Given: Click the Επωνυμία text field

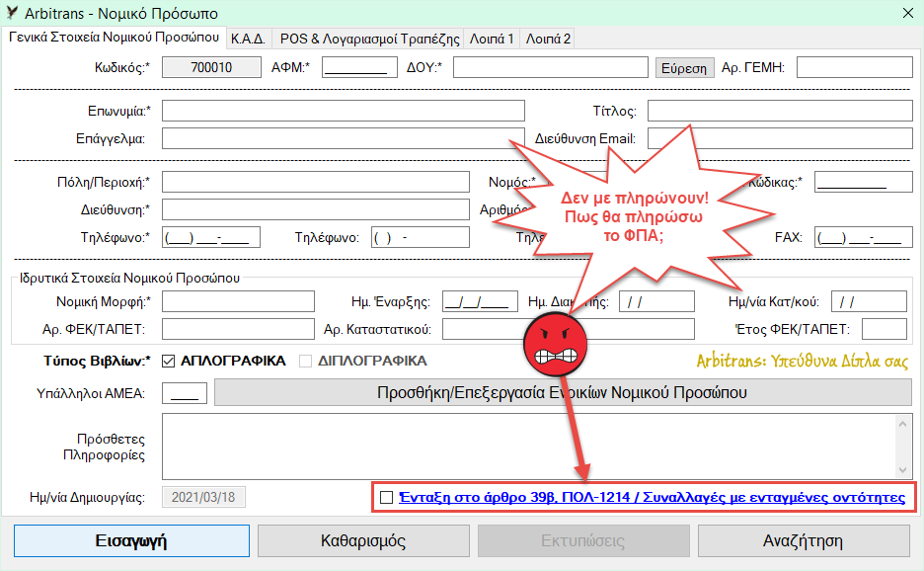Looking at the screenshot, I should coord(343,111).
